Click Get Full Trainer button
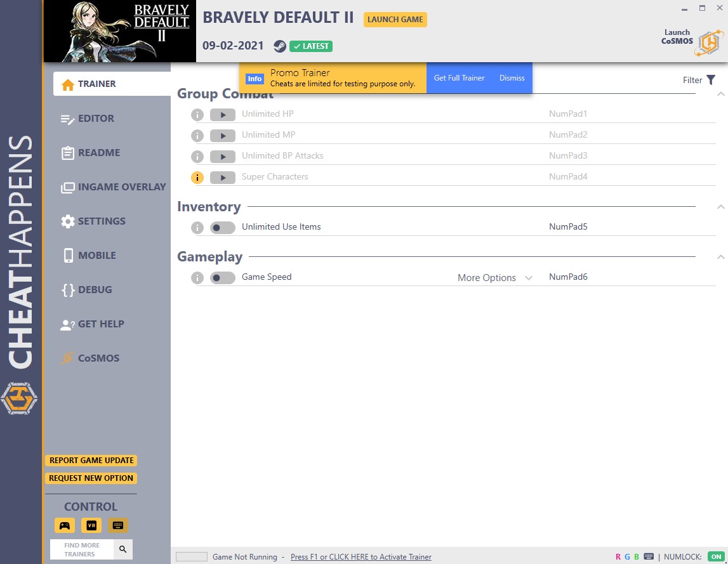Screen dimensions: 728x564 point(459,78)
